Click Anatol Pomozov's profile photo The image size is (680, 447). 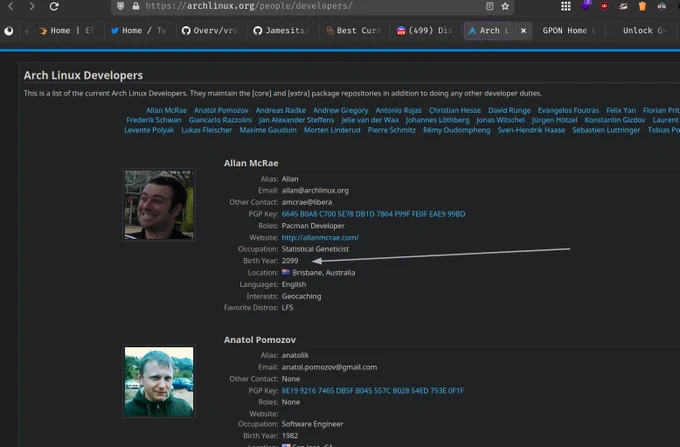click(159, 381)
